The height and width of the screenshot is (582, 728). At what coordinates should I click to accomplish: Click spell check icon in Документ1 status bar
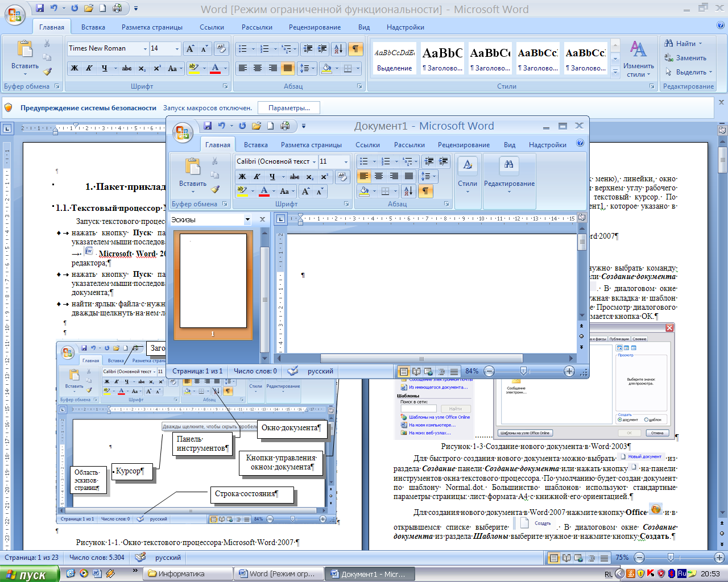click(293, 371)
